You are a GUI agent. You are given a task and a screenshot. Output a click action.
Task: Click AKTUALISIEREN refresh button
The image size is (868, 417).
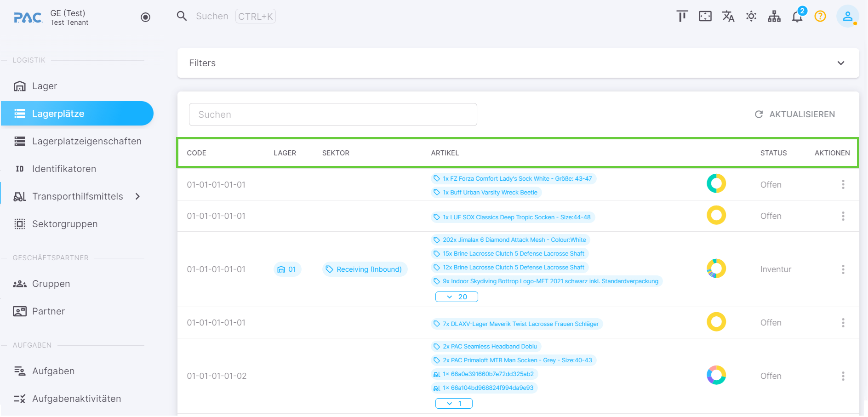(795, 114)
